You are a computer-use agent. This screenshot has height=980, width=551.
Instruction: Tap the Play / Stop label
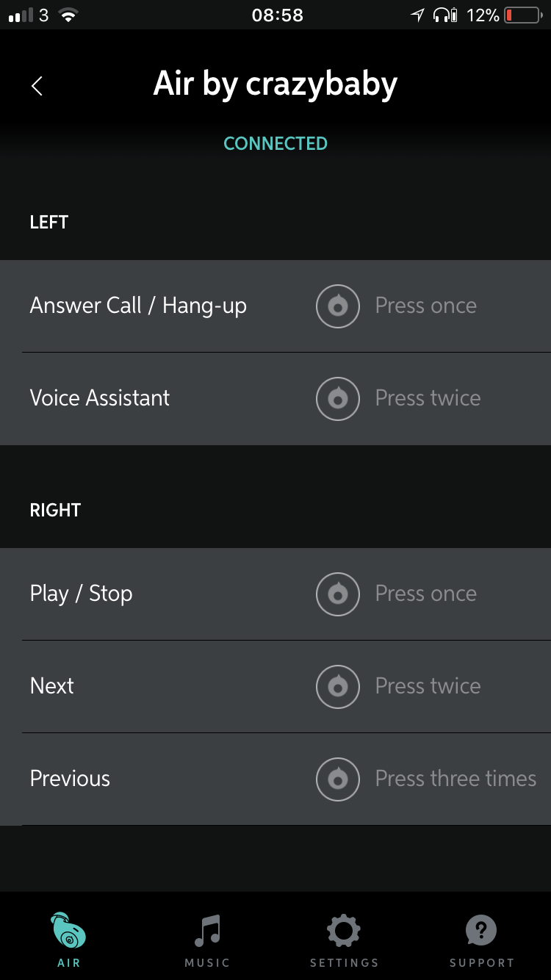tap(82, 594)
